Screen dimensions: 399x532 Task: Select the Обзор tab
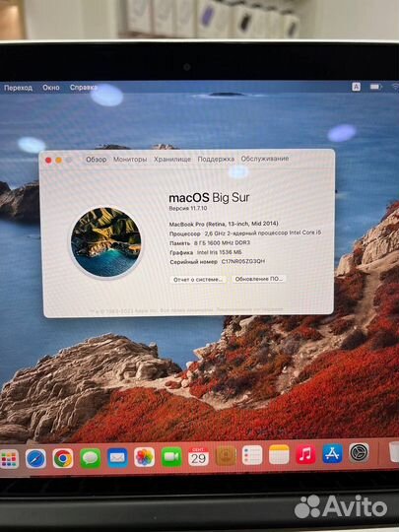pos(96,160)
